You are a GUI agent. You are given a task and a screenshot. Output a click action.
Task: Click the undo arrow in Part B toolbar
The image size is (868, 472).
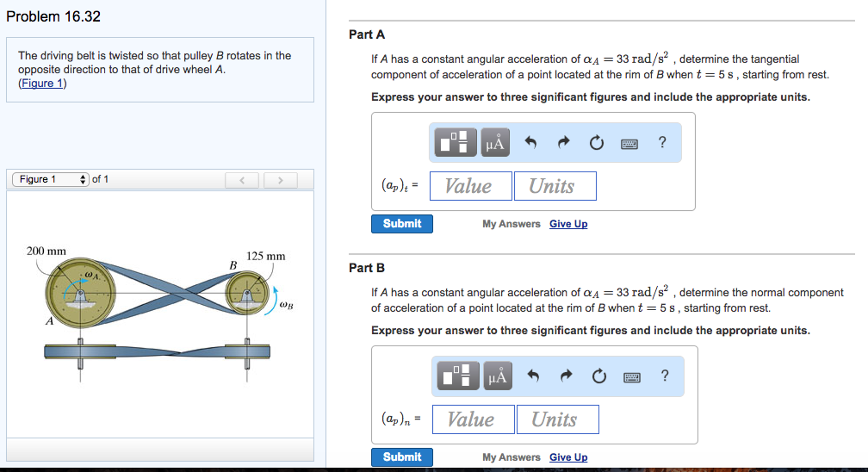[533, 376]
